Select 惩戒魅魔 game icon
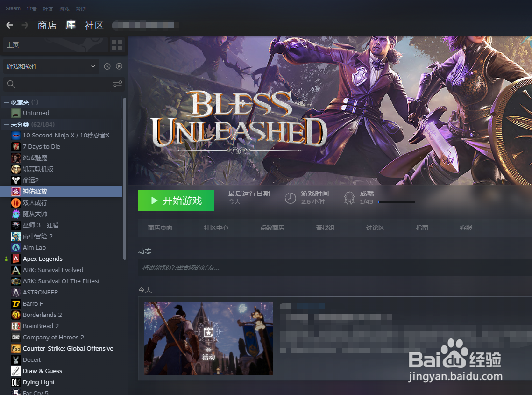 (15, 158)
